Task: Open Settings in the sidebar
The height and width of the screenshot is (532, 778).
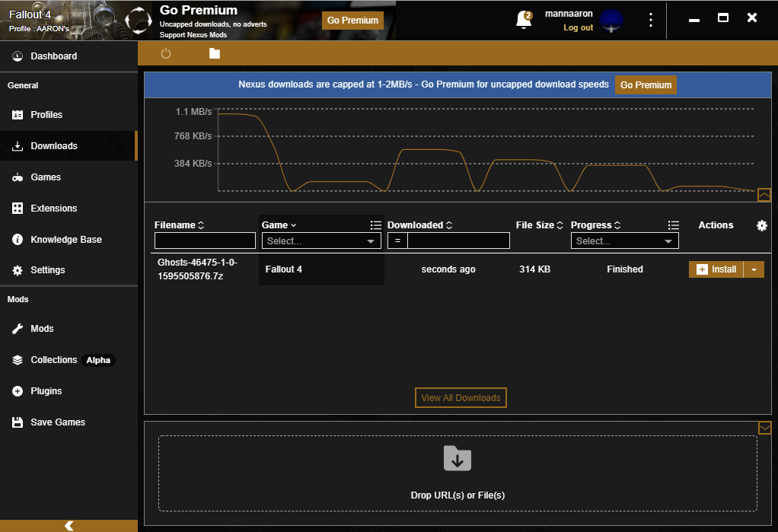Action: point(69,270)
